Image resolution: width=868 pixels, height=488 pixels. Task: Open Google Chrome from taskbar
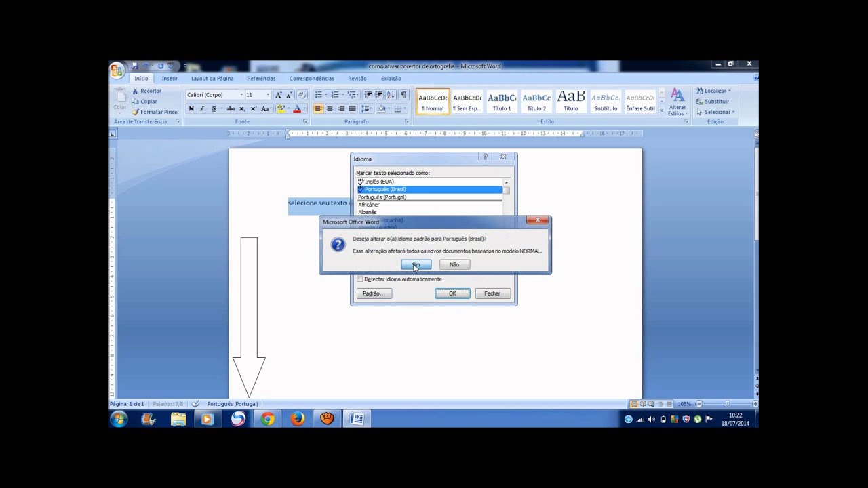(268, 420)
